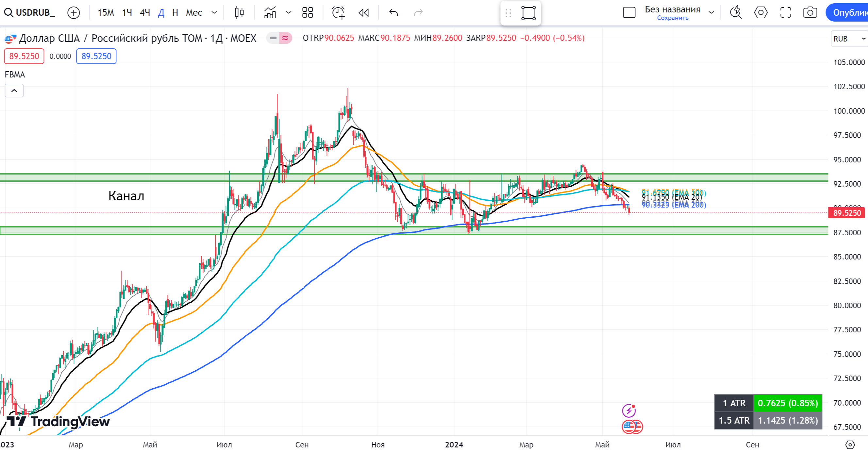This screenshot has width=868, height=453.
Task: Enter fullscreen mode
Action: [785, 13]
